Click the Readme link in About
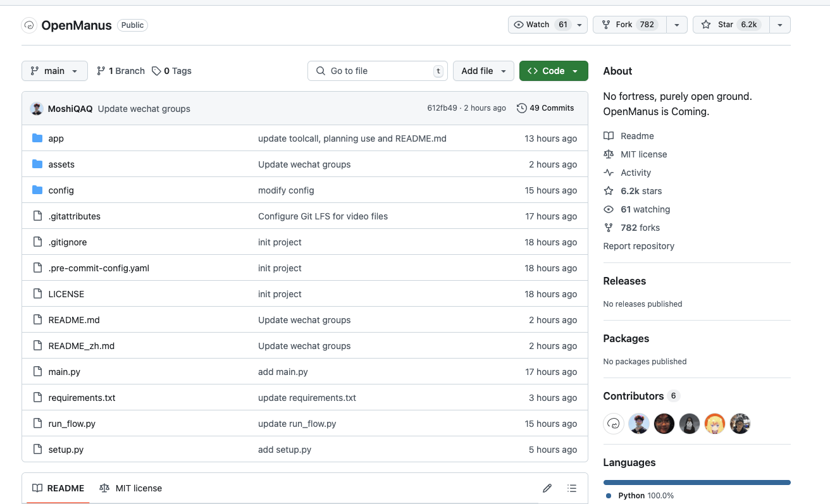This screenshot has width=830, height=504. 638,136
